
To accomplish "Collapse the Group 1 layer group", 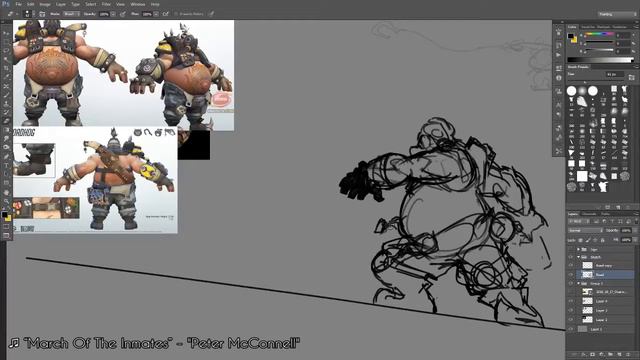I will [x=578, y=283].
